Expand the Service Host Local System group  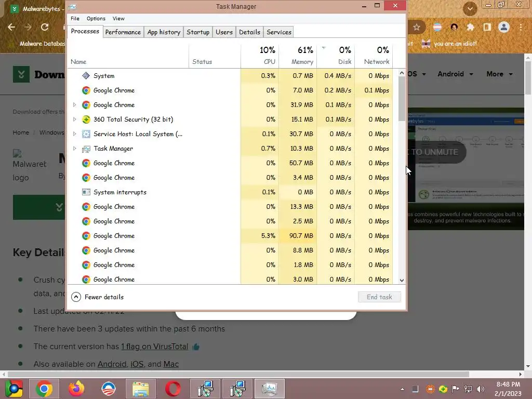75,134
